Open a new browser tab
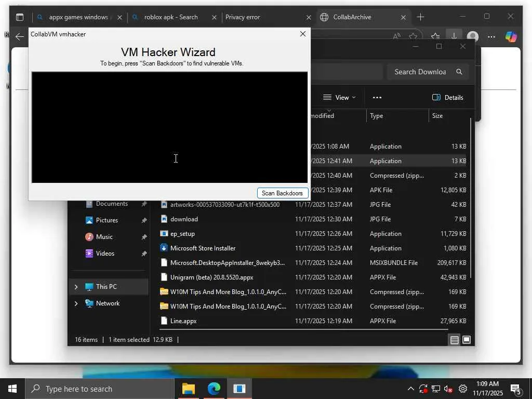Screen dimensions: 532x399 tap(420, 17)
